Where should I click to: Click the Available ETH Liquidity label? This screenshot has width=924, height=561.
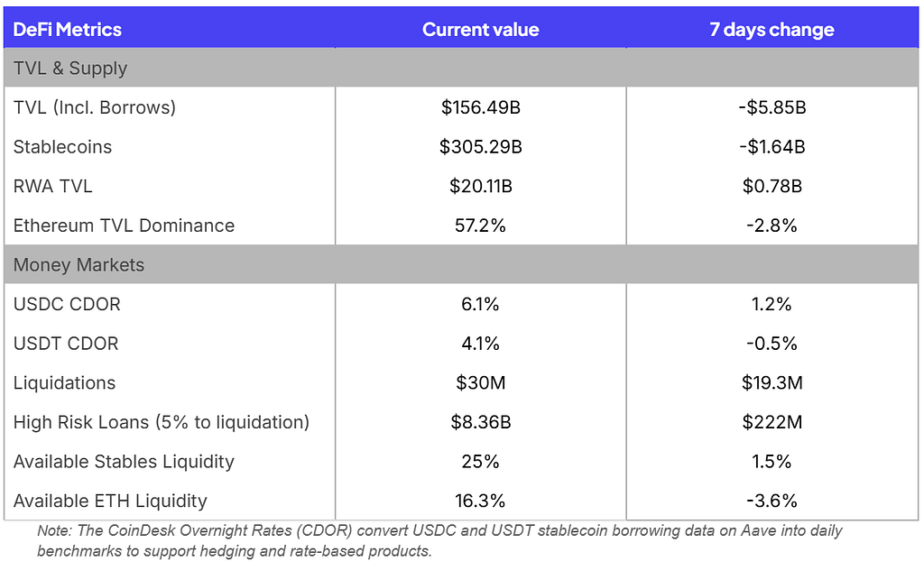[110, 501]
